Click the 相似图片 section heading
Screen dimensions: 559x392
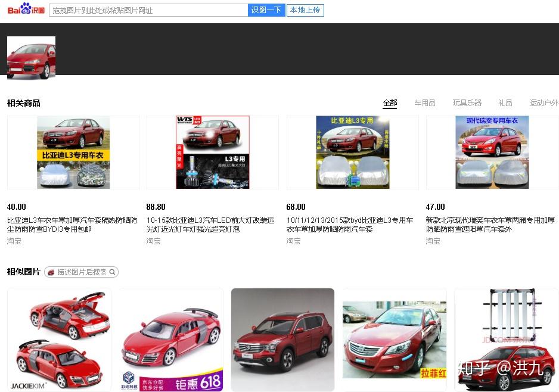[23, 272]
